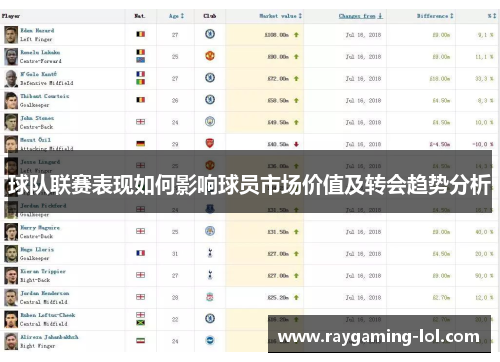Click Leicester crest in Harry Maguire row
Image resolution: width=500 pixels, height=362 pixels.
click(210, 231)
